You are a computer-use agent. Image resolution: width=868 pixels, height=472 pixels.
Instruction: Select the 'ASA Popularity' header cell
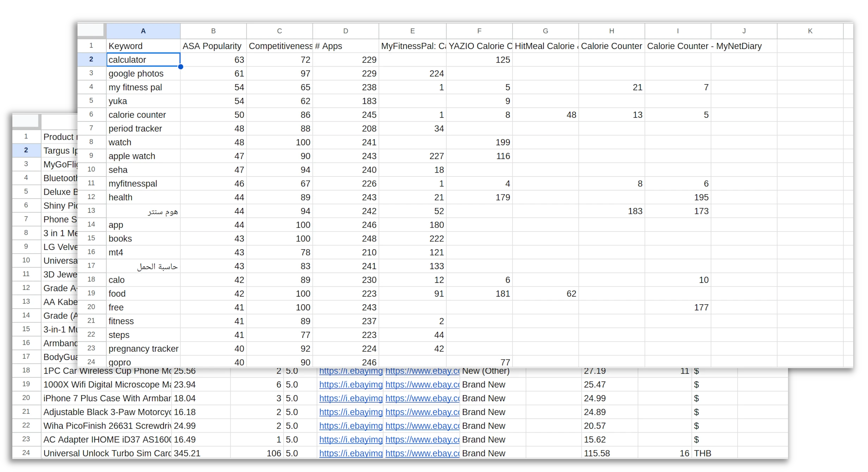213,46
